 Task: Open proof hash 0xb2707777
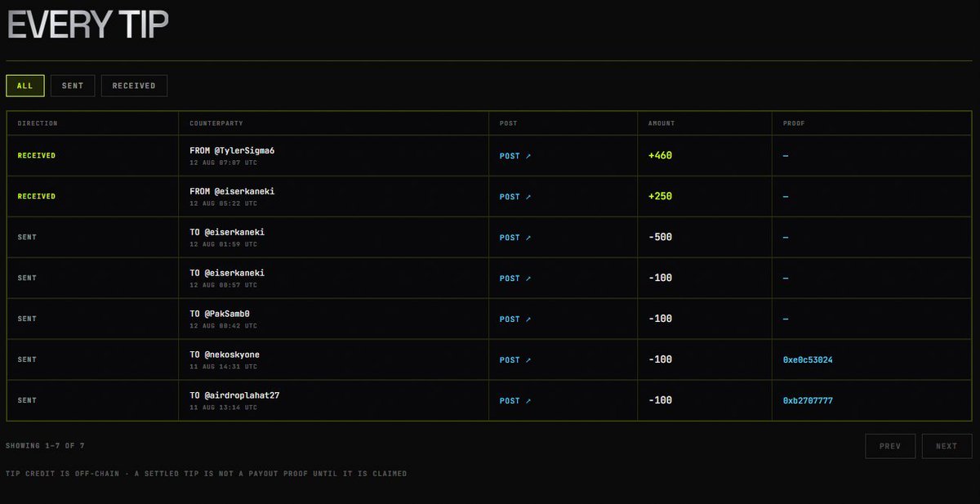point(808,400)
